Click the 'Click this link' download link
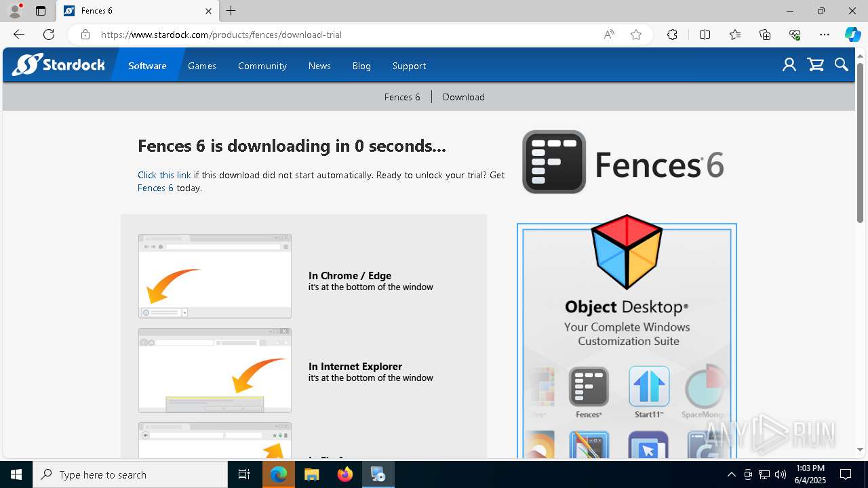 (164, 175)
